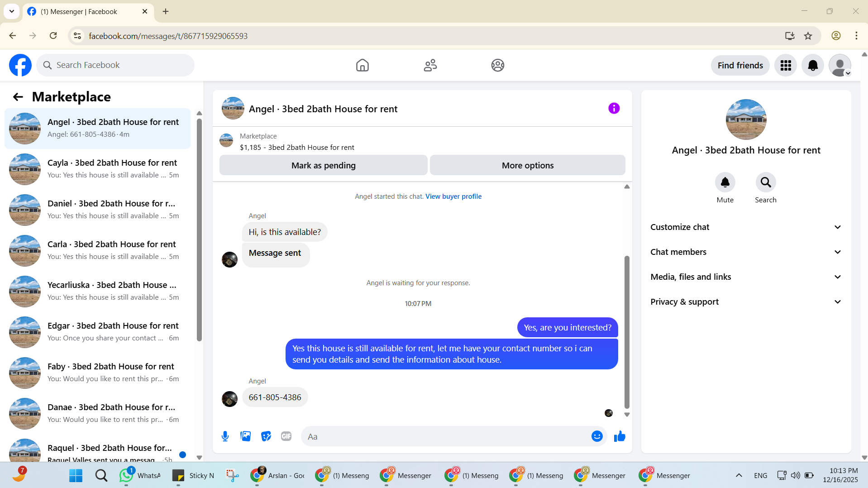The height and width of the screenshot is (488, 868).
Task: Click More options button
Action: 528,165
